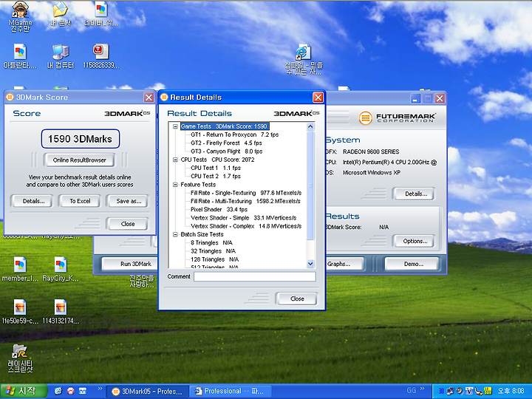
Task: Click the Save as... button
Action: (x=128, y=201)
